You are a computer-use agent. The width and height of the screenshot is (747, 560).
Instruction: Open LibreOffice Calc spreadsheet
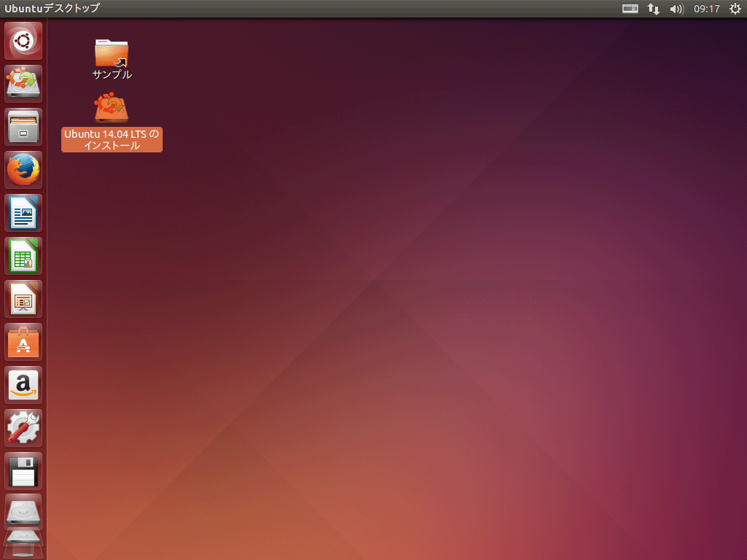click(x=23, y=256)
